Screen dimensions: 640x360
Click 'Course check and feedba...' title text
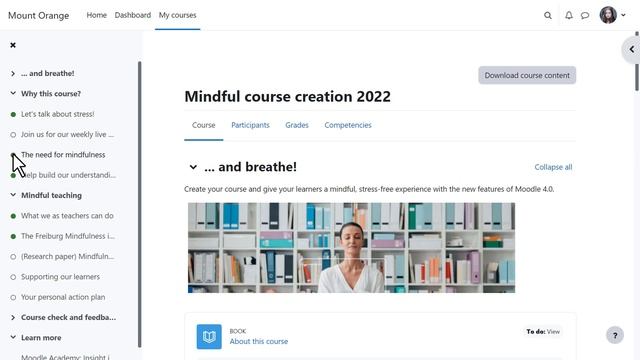69,317
